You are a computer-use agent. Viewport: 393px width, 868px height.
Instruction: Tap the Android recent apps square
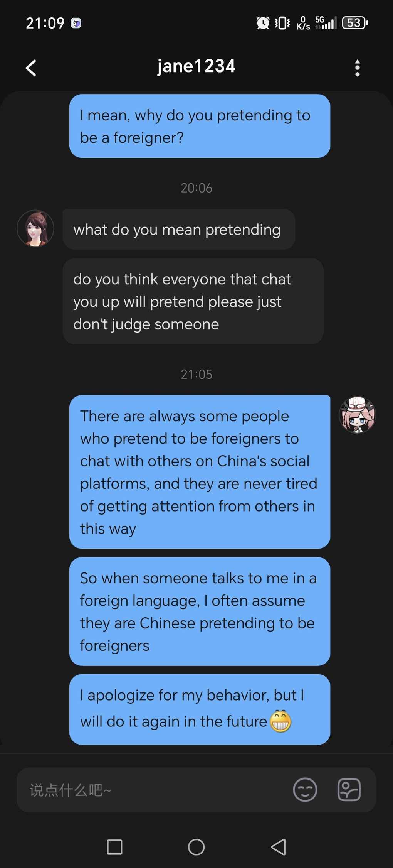(114, 847)
